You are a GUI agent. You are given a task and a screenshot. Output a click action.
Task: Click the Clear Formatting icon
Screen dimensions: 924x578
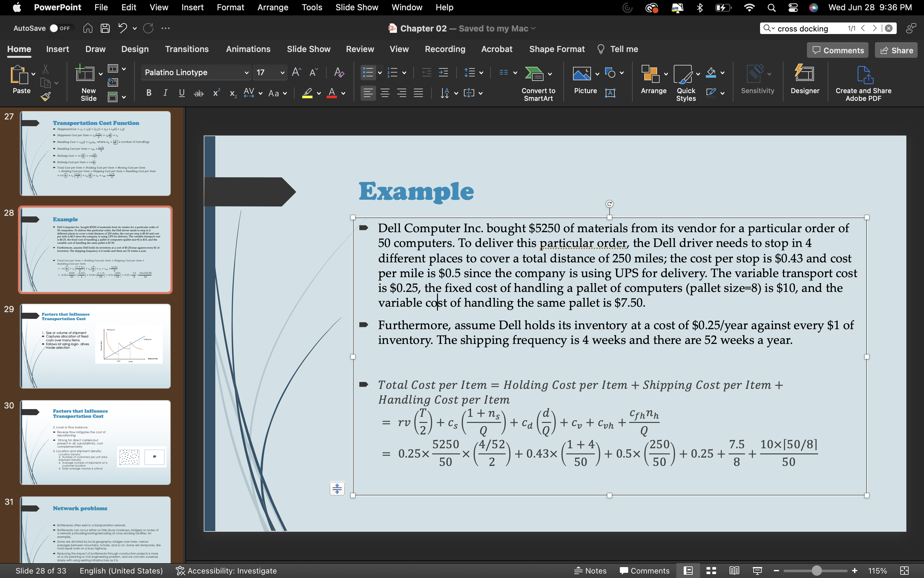pyautogui.click(x=339, y=72)
